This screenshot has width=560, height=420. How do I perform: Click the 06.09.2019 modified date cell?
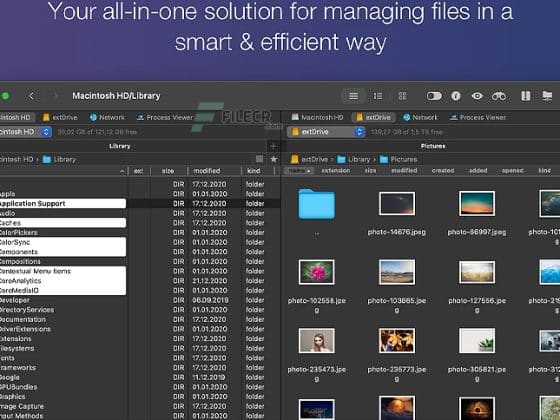(210, 300)
